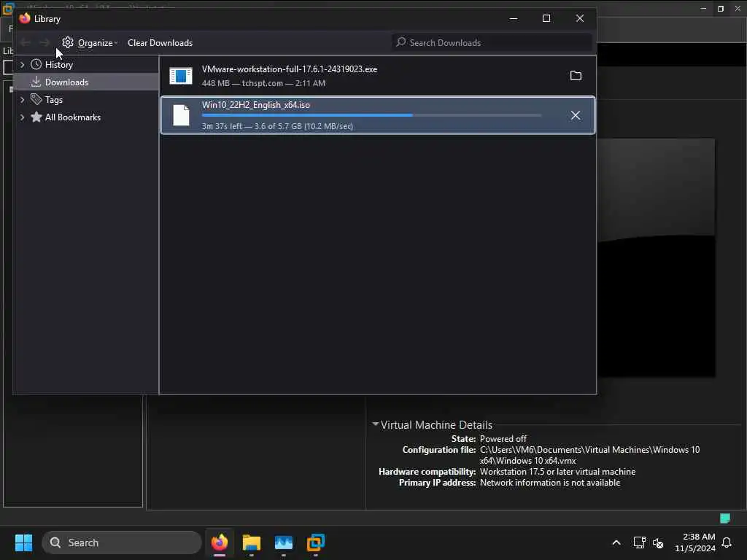Open notifications bell in taskbar
This screenshot has height=560, width=747.
click(x=727, y=542)
